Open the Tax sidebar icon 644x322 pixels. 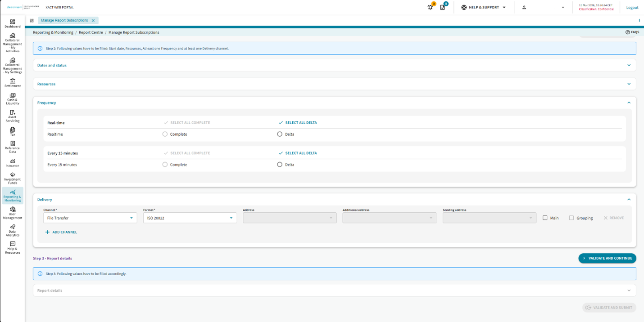(x=12, y=131)
